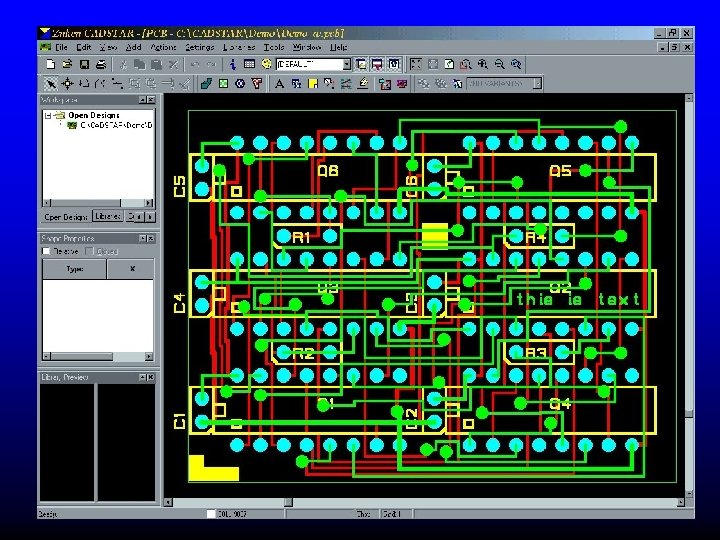This screenshot has height=540, width=720.
Task: Toggle the red shape properties window button
Action: 377,64
